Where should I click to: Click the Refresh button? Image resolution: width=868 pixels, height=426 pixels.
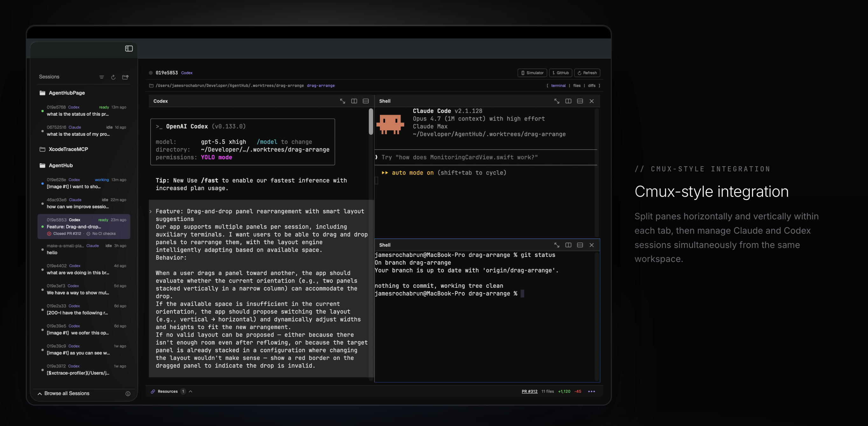click(587, 73)
